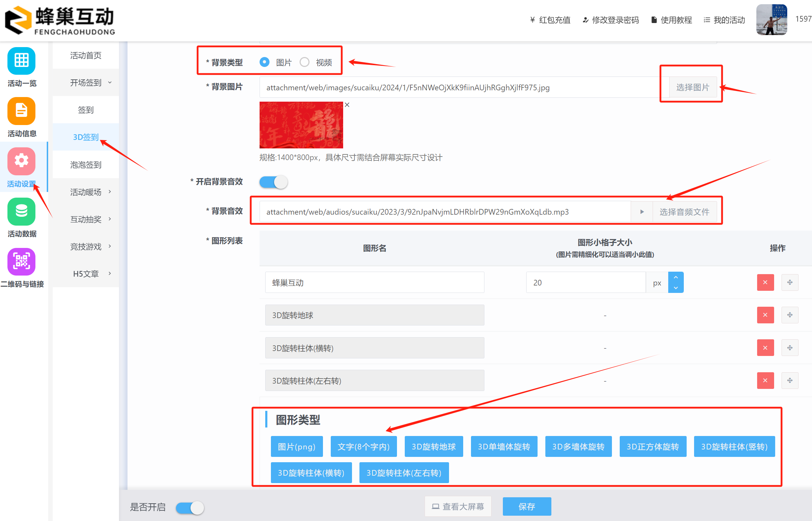Viewport: 812px width, 521px height.
Task: Select 视频 background type radio
Action: [305, 62]
